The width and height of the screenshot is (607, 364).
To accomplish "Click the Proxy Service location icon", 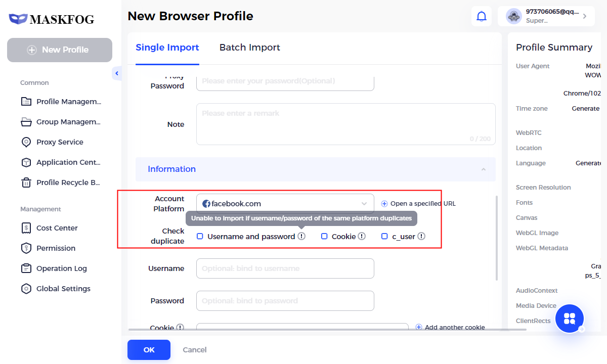I will pyautogui.click(x=26, y=142).
